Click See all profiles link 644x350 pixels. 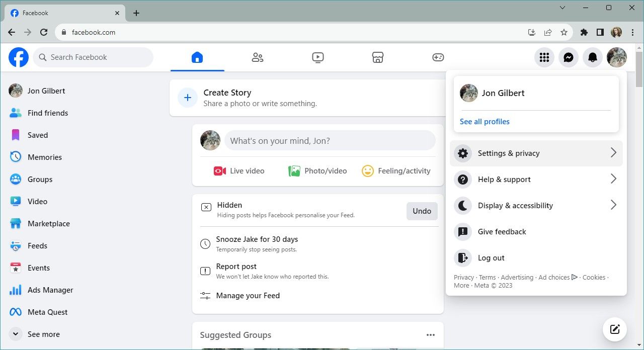485,121
